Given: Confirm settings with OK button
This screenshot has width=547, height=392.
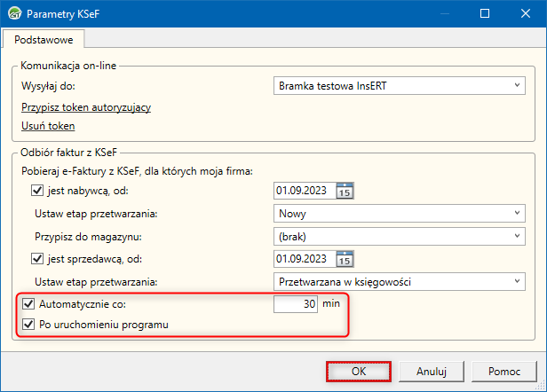Looking at the screenshot, I should (x=359, y=370).
